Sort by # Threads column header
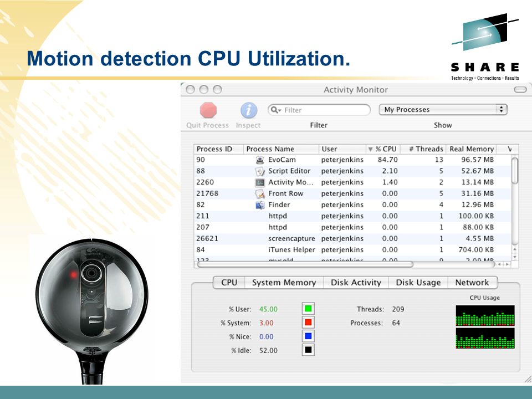Viewport: 532px width, 399px height. 423,149
